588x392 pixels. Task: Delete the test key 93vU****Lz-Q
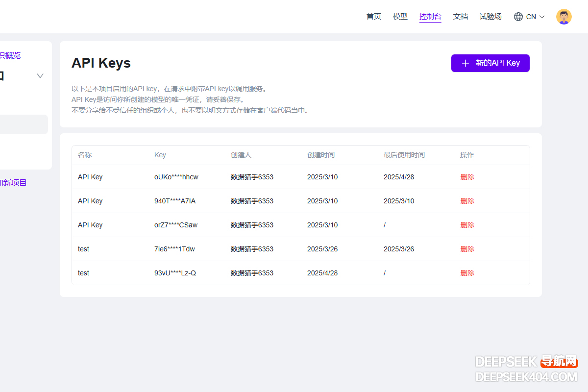coord(467,273)
